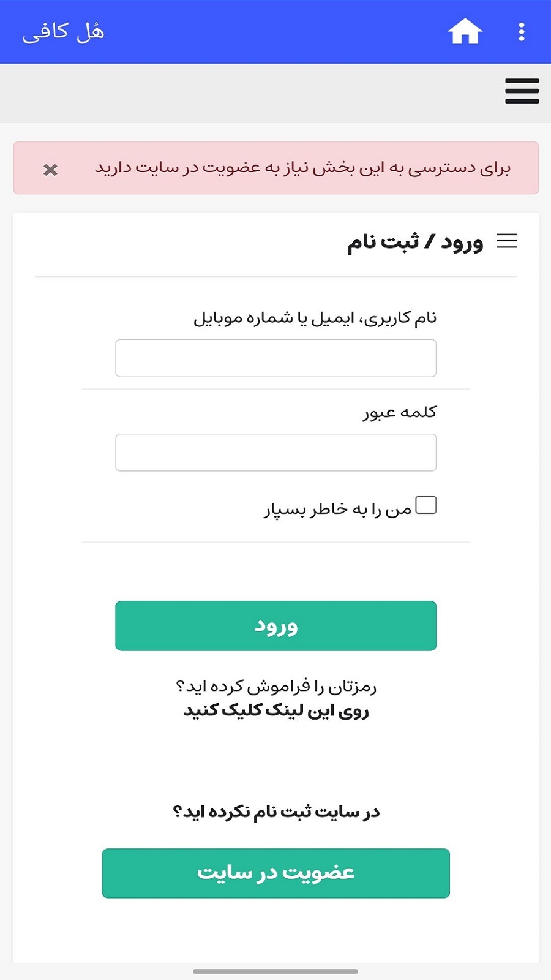Tap the home button to return to homepage

[465, 31]
